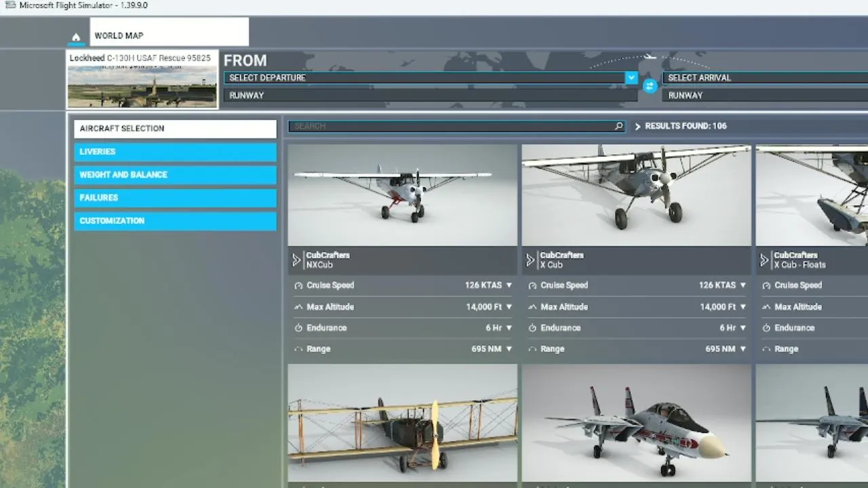
Task: Select the X Cub - Floats aircraft image
Action: click(812, 195)
